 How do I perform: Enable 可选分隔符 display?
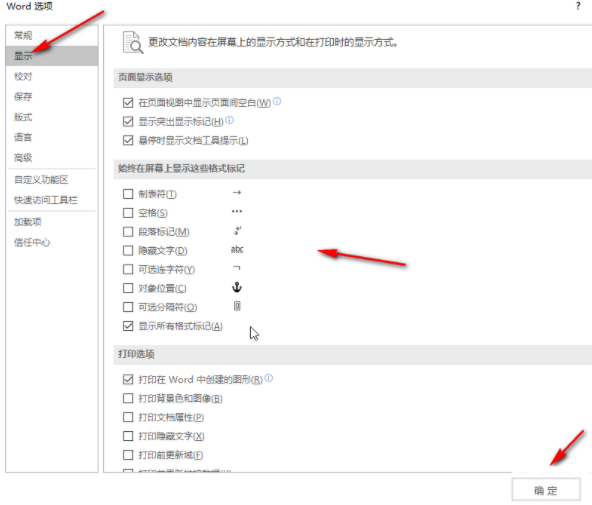(x=128, y=307)
